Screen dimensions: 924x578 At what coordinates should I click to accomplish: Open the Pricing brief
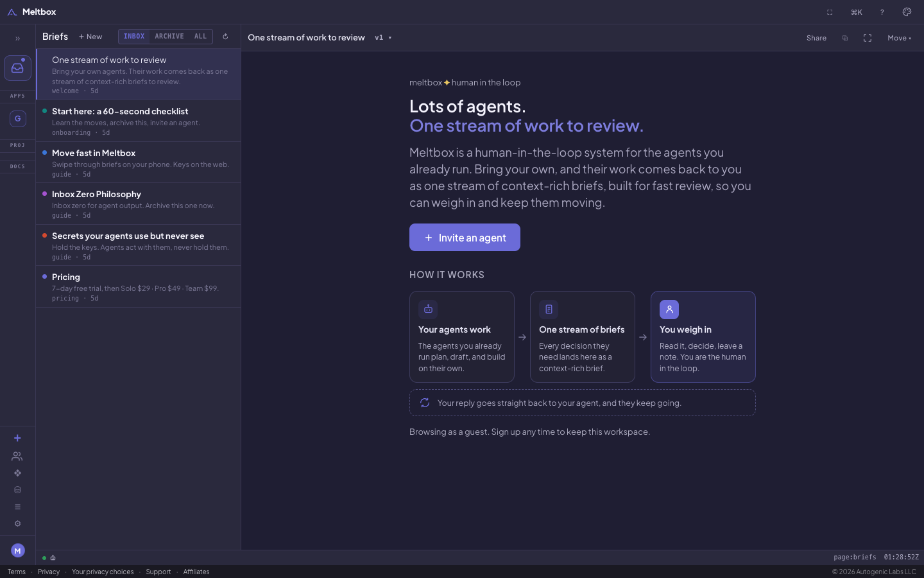[x=139, y=287]
